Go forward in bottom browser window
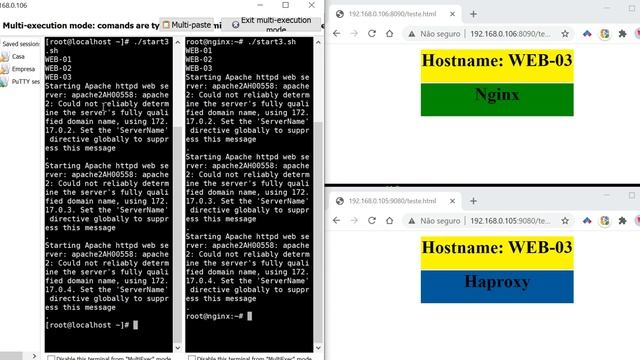Viewport: 640px width, 360px height. (x=354, y=220)
